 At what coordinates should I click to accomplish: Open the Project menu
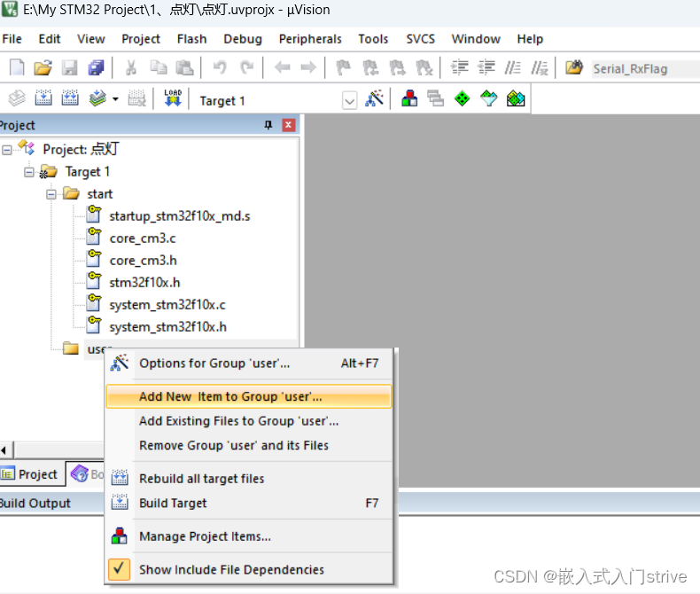141,39
